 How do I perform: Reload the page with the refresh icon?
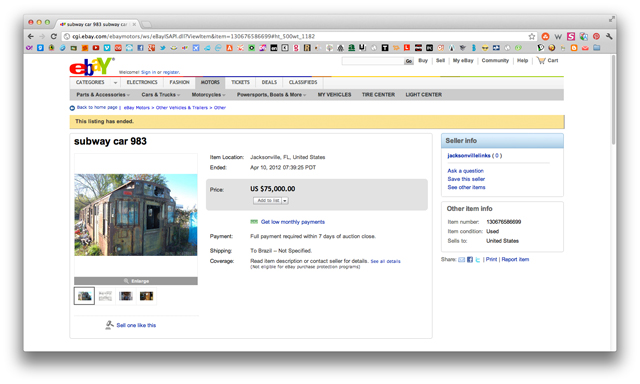[53, 36]
